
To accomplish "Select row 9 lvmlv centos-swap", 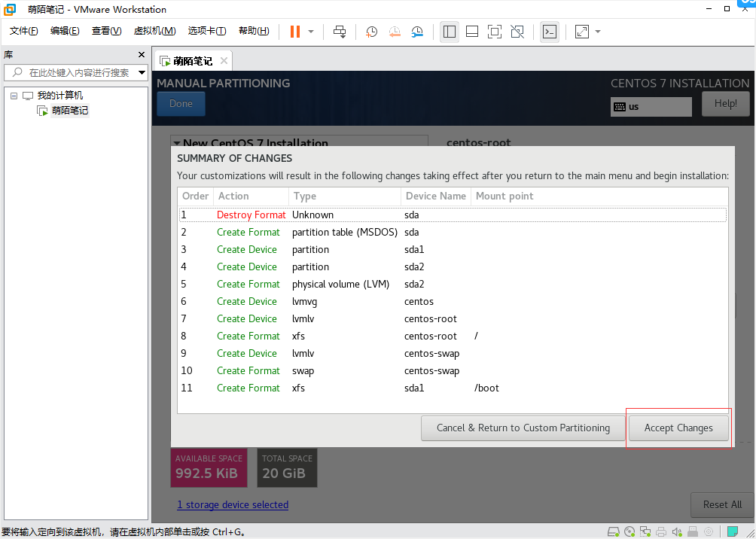I will click(x=453, y=354).
